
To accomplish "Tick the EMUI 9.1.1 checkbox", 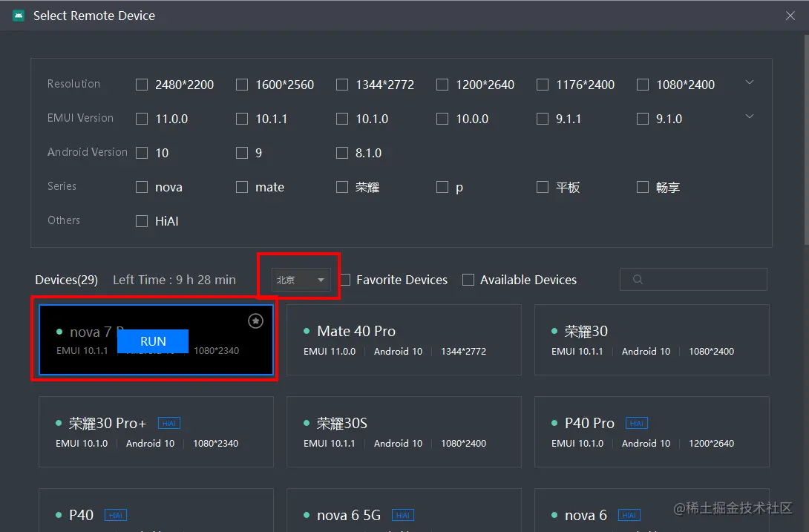I will [543, 119].
